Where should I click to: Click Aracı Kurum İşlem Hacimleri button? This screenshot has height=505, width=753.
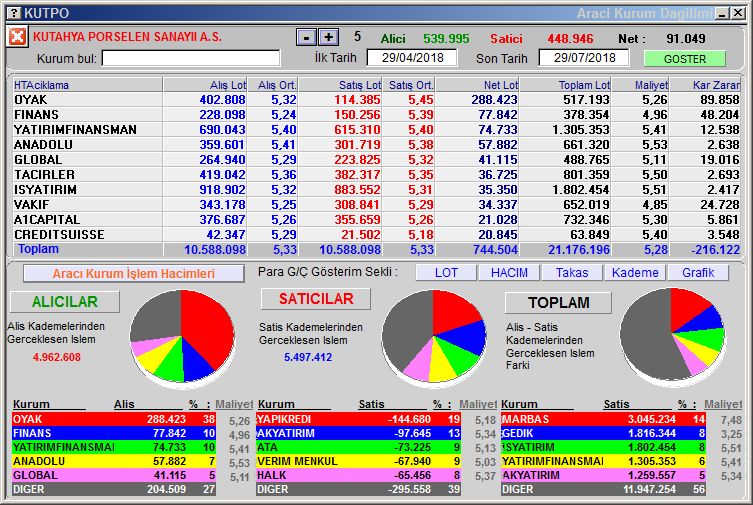pyautogui.click(x=134, y=274)
